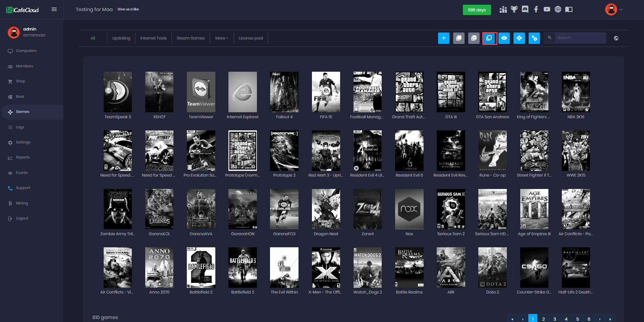The height and width of the screenshot is (322, 644).
Task: Open Reports in the sidebar
Action: click(23, 157)
